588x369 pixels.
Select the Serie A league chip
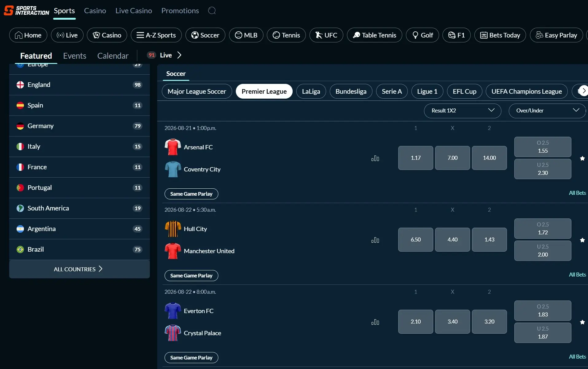[392, 91]
